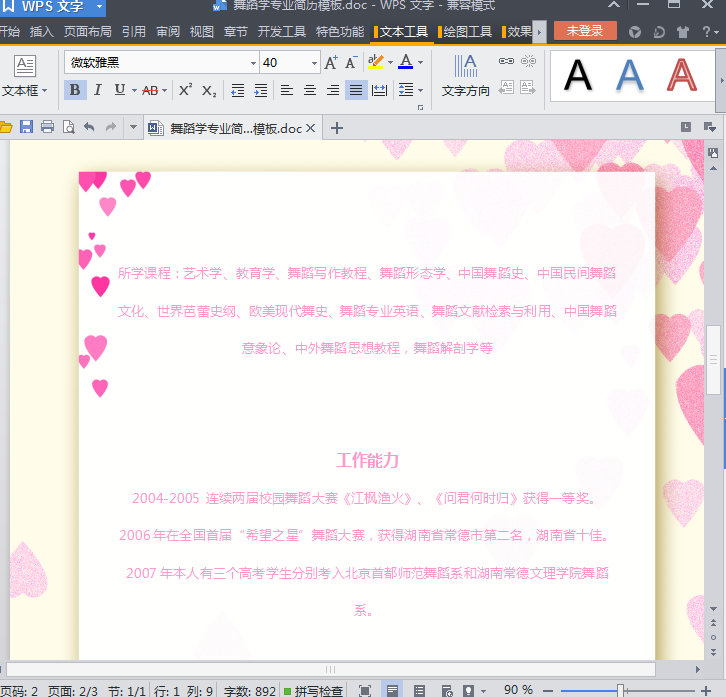Open underline style dropdown arrow
The width and height of the screenshot is (726, 697).
(134, 90)
